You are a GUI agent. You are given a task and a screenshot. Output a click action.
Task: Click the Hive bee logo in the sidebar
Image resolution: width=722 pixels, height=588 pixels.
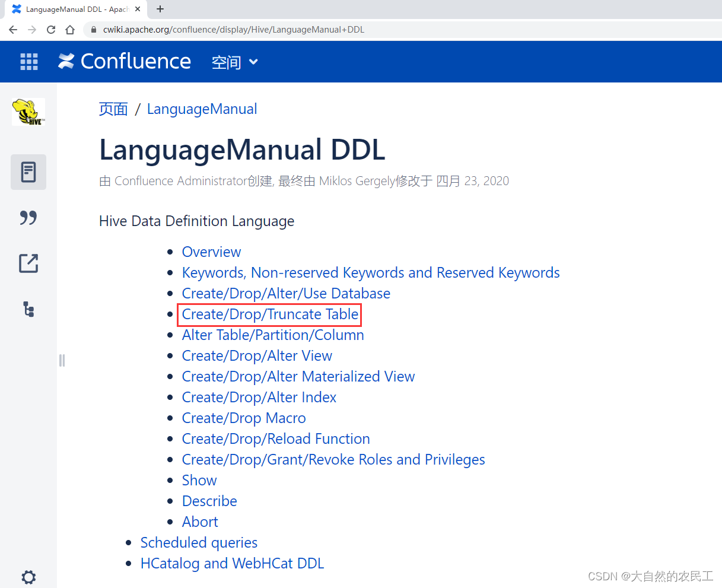pyautogui.click(x=28, y=112)
